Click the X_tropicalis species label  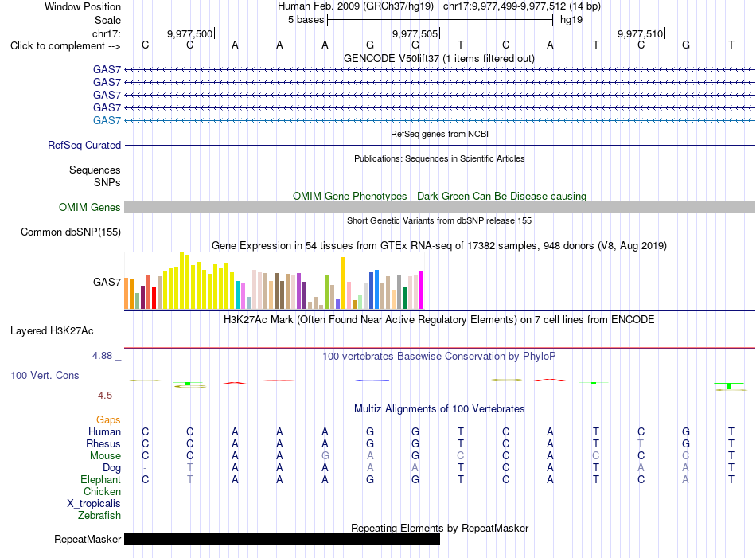tap(94, 504)
